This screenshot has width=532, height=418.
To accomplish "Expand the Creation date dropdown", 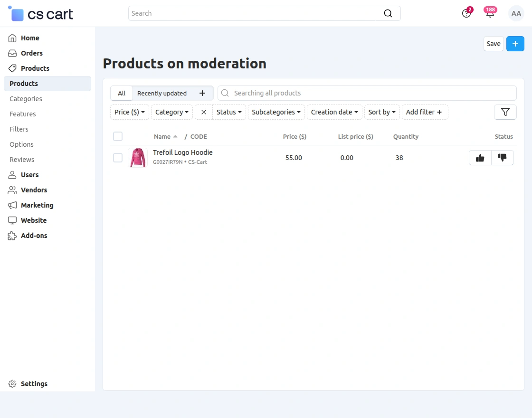I will tap(334, 112).
